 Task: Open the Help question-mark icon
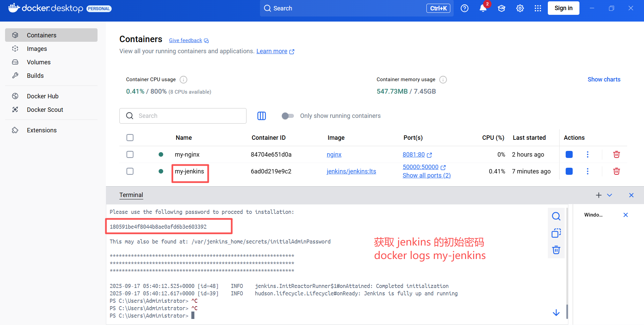[x=464, y=8]
